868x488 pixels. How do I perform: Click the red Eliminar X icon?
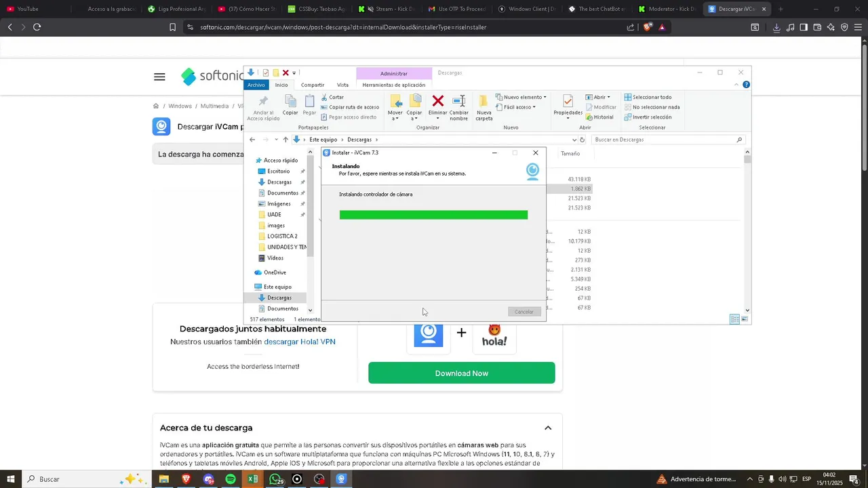tap(438, 102)
